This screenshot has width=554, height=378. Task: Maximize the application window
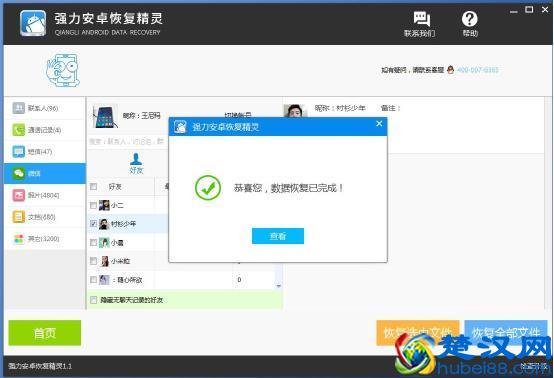529,10
